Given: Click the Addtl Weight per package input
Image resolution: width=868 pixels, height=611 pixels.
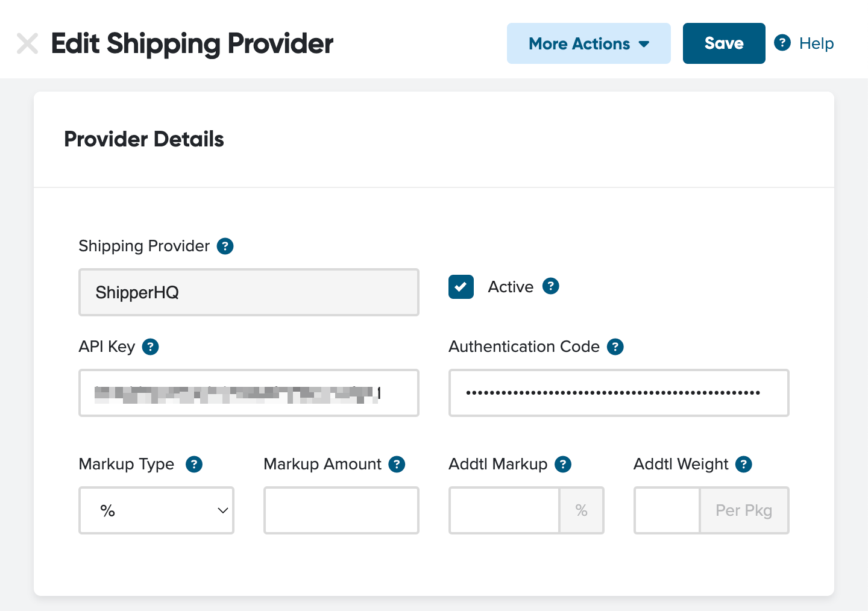Looking at the screenshot, I should 667,510.
